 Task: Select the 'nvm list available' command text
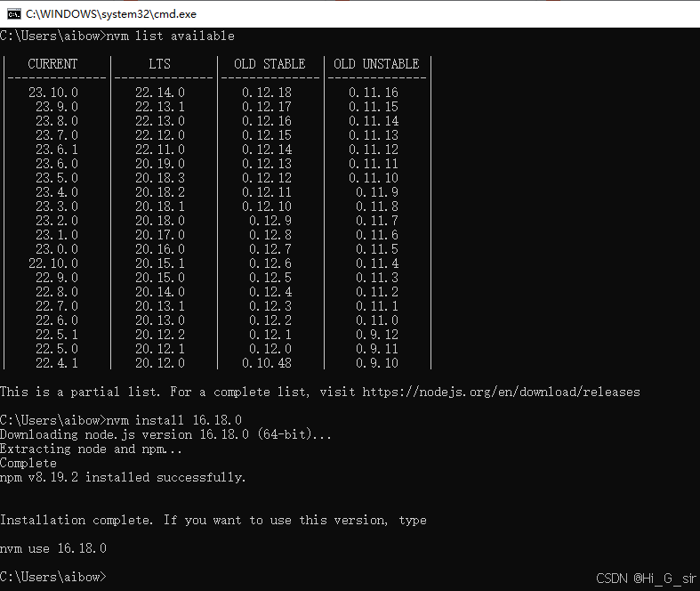[x=170, y=36]
